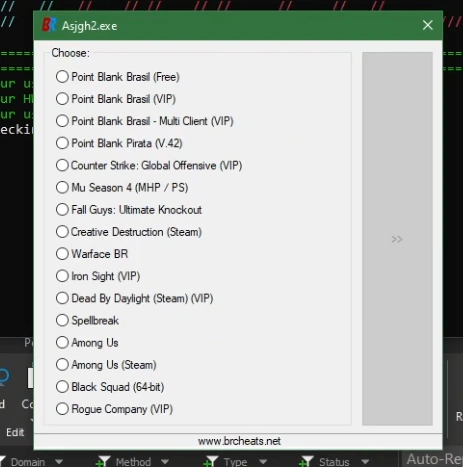Choose Black Squad (64-bit)

[110, 387]
